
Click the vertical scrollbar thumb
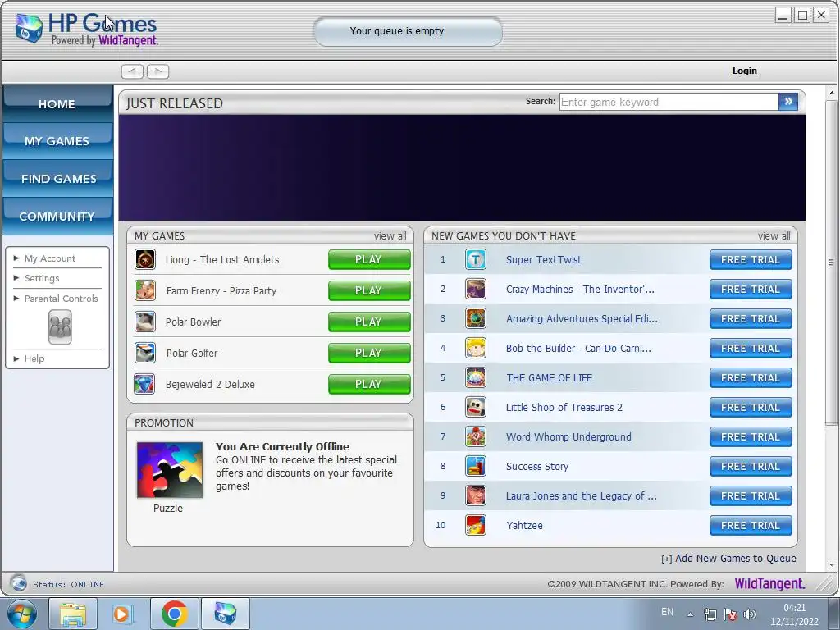[x=831, y=262]
